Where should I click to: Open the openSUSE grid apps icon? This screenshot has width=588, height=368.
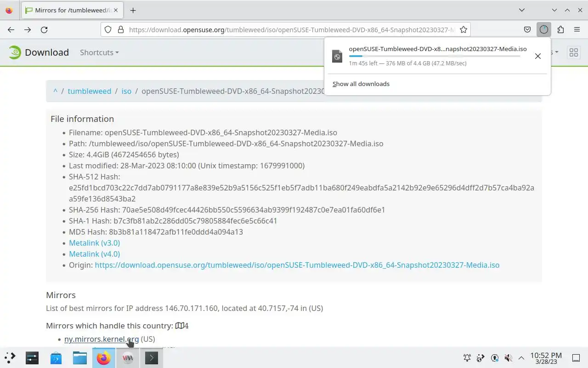click(573, 52)
